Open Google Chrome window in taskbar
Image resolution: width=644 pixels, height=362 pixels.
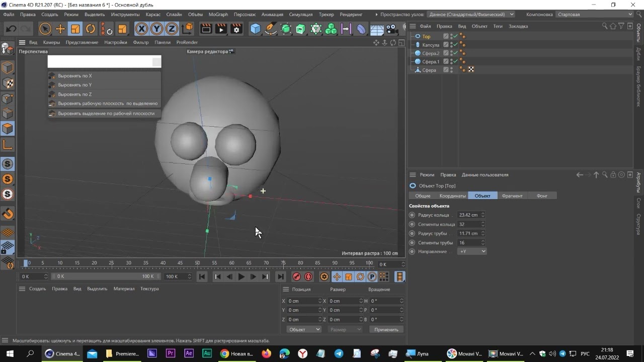click(236, 354)
